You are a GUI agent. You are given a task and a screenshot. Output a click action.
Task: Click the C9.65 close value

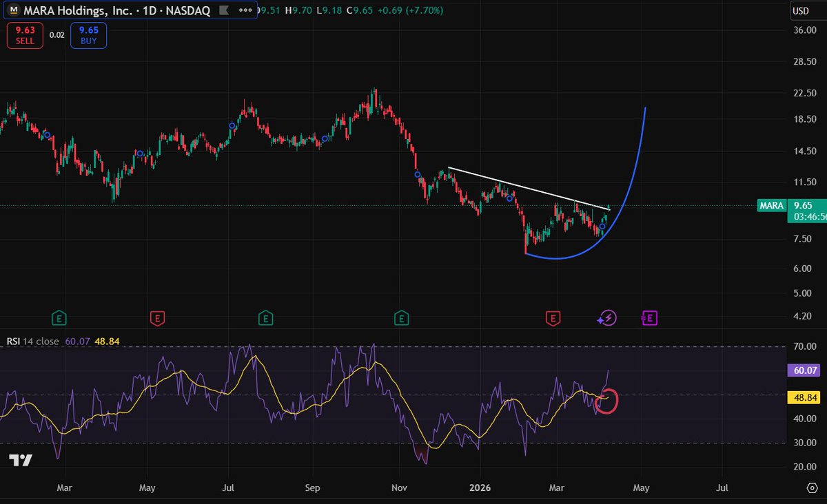pyautogui.click(x=360, y=10)
